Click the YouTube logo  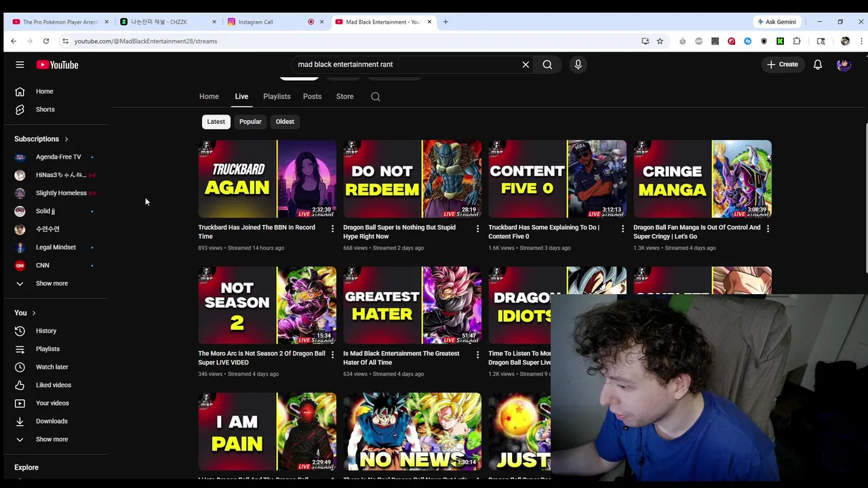58,64
